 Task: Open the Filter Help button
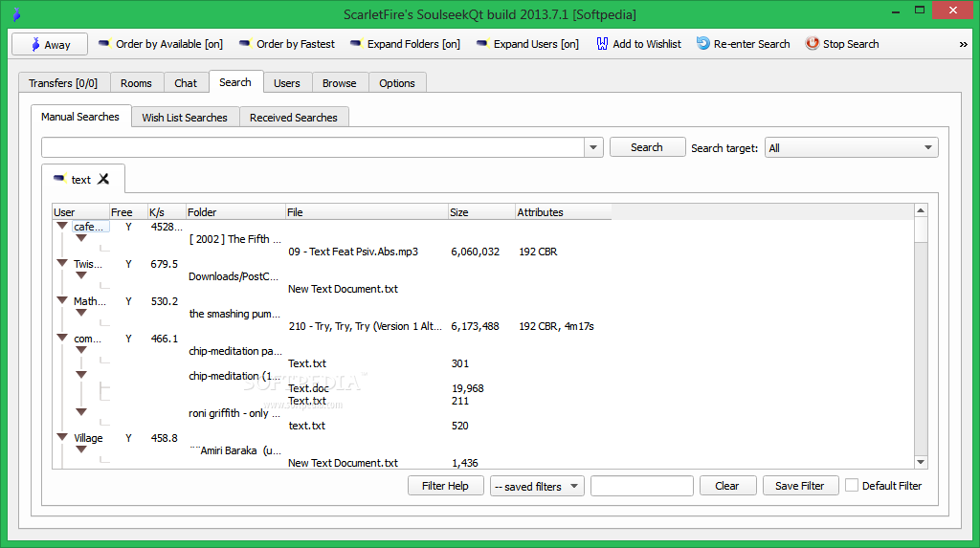pyautogui.click(x=446, y=486)
